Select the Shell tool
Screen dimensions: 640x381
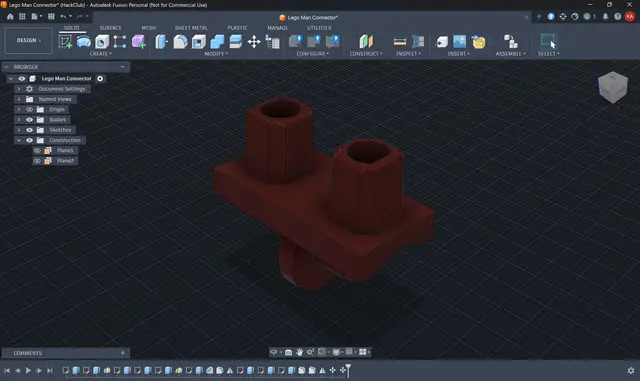click(199, 42)
